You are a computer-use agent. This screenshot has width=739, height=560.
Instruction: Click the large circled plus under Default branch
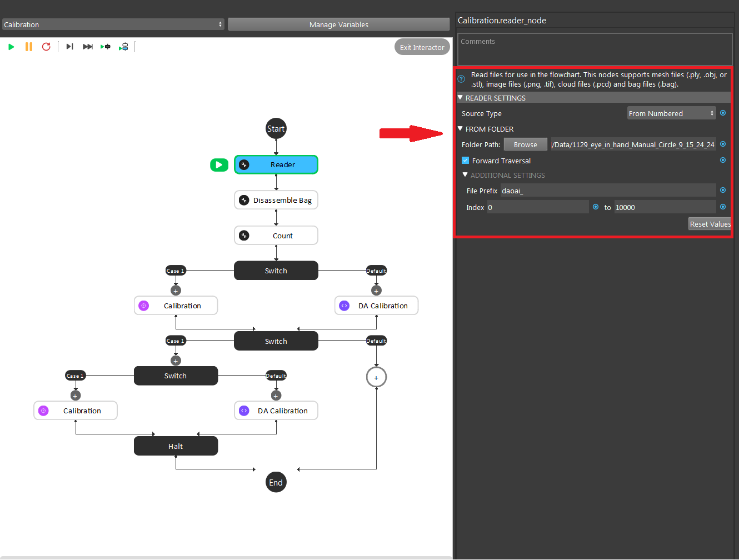(x=376, y=377)
